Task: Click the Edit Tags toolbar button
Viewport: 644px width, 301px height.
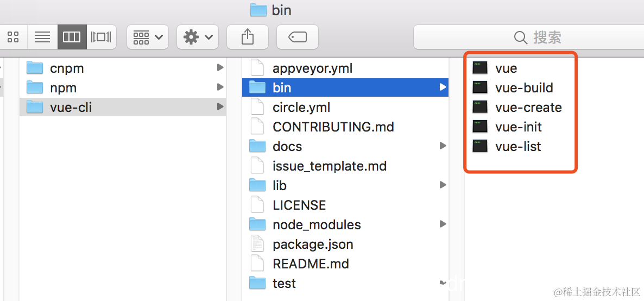Action: [x=298, y=37]
